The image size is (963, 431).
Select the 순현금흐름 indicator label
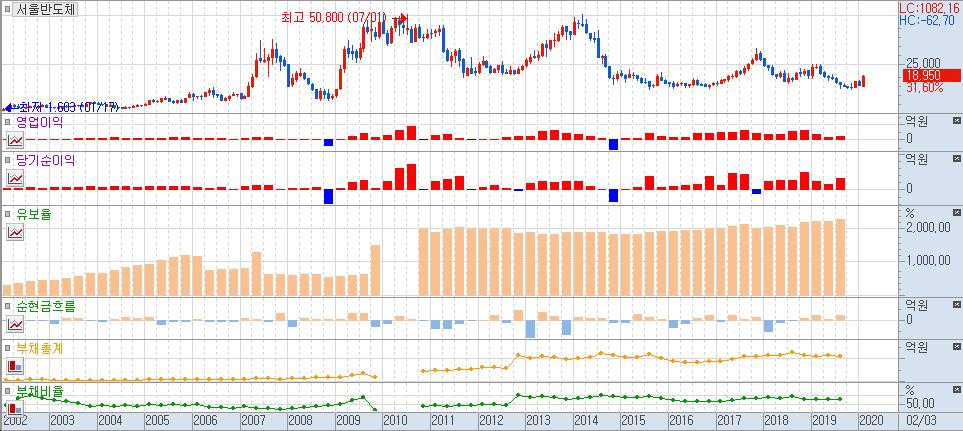click(x=45, y=305)
